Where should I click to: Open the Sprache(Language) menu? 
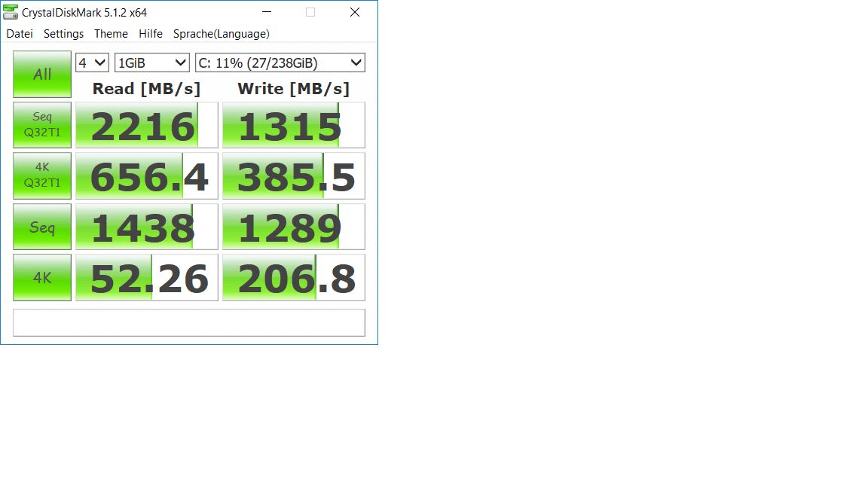[222, 34]
